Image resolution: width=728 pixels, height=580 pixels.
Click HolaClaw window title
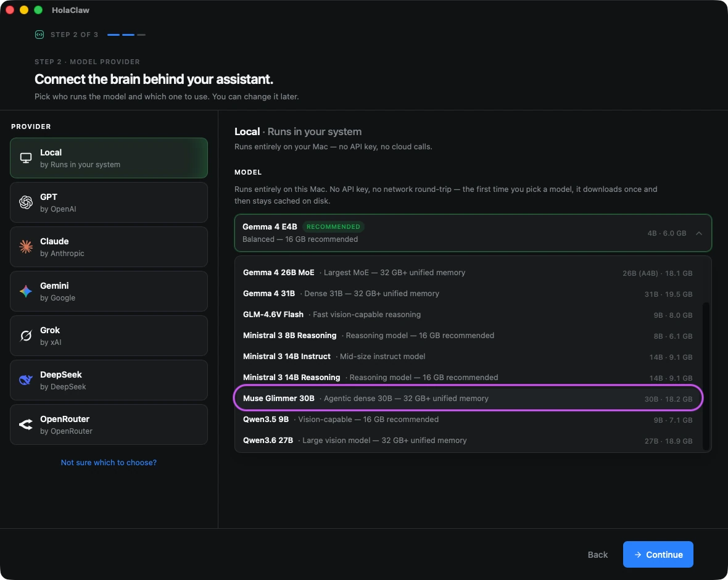point(70,10)
